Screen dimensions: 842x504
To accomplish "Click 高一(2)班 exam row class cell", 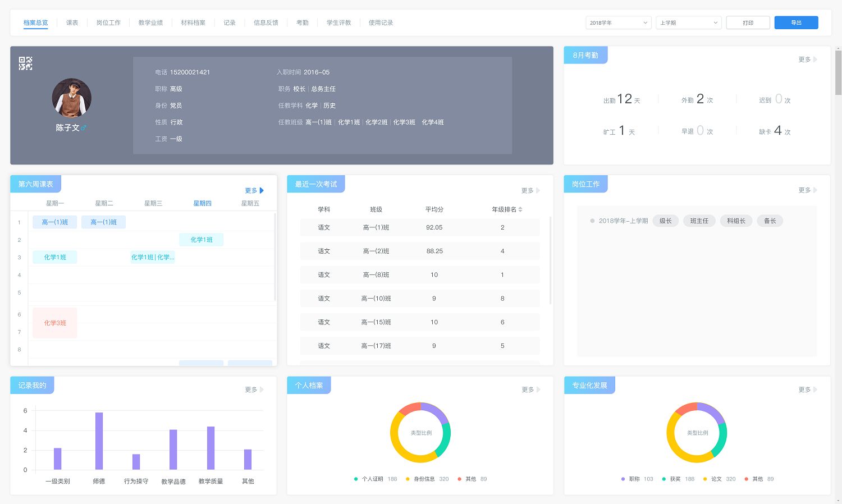I will [376, 251].
